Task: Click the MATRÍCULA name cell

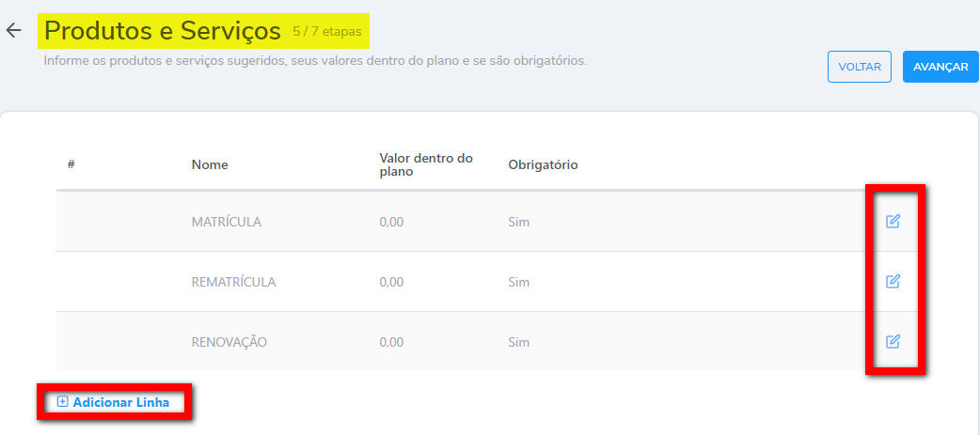Action: pyautogui.click(x=226, y=223)
